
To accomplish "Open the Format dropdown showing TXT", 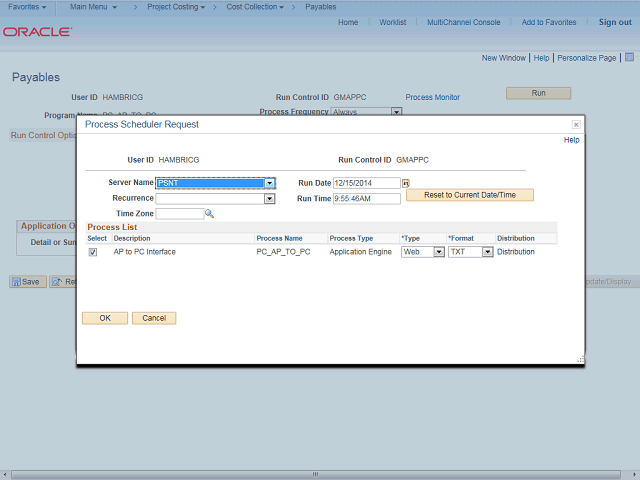I will tap(487, 252).
